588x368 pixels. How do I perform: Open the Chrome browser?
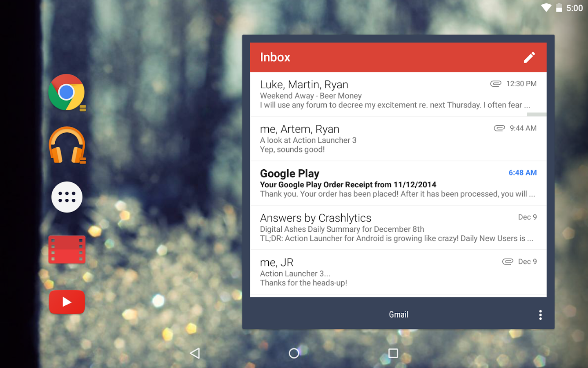point(67,92)
